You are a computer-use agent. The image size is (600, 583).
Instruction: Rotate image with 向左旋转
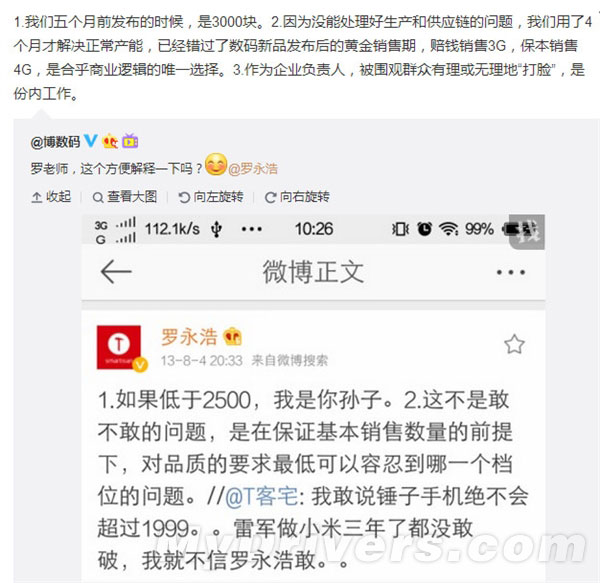point(211,197)
